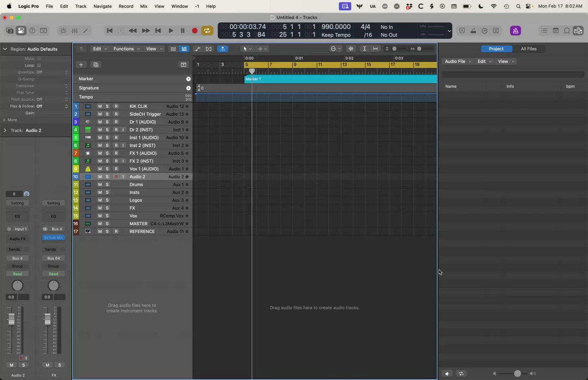Open the Tracks area View dropdown
The image size is (588, 380).
(x=153, y=49)
